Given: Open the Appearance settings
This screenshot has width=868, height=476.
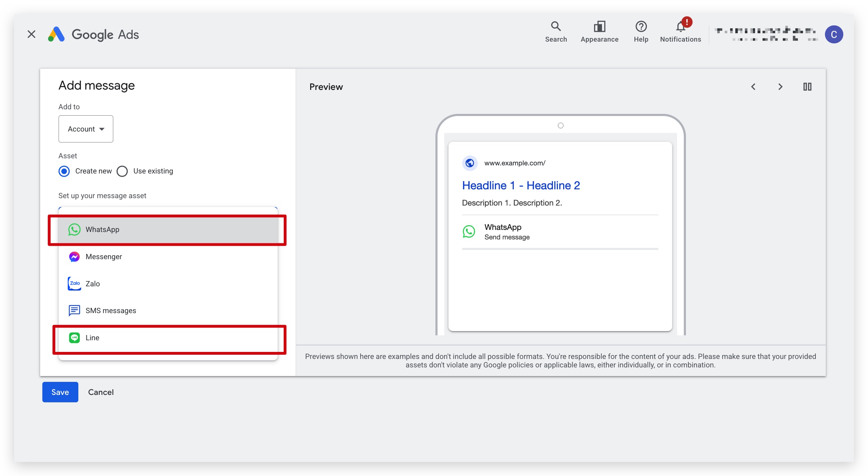Looking at the screenshot, I should [x=599, y=32].
